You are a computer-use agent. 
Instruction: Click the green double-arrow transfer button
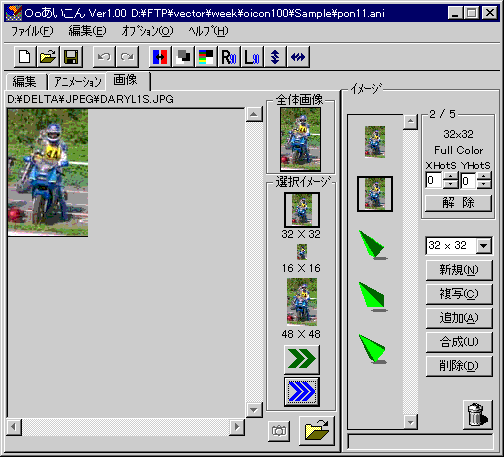(302, 359)
